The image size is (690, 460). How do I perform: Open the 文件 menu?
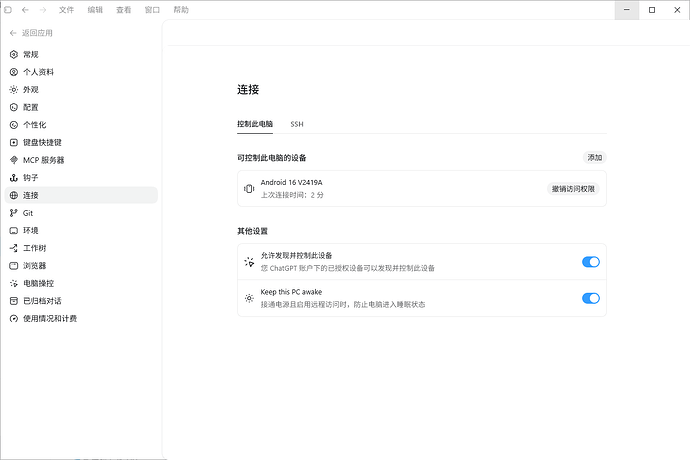66,10
